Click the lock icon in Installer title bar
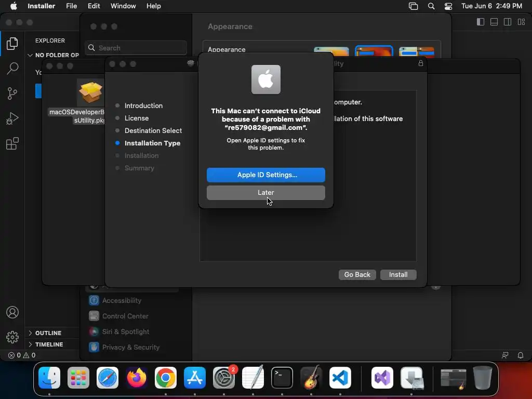The width and height of the screenshot is (532, 399). pos(421,63)
